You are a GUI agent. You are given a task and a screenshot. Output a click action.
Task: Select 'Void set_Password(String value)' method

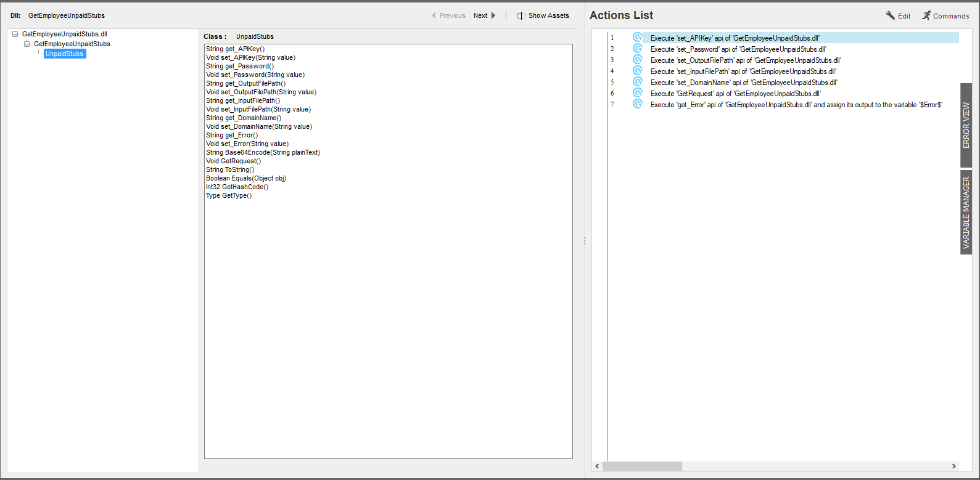(255, 75)
